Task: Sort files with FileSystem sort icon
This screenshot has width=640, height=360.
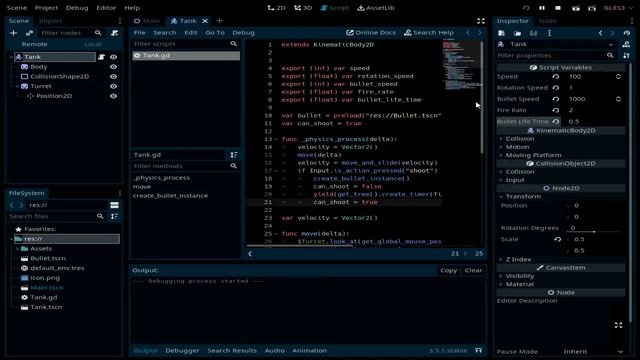Action: (x=114, y=216)
